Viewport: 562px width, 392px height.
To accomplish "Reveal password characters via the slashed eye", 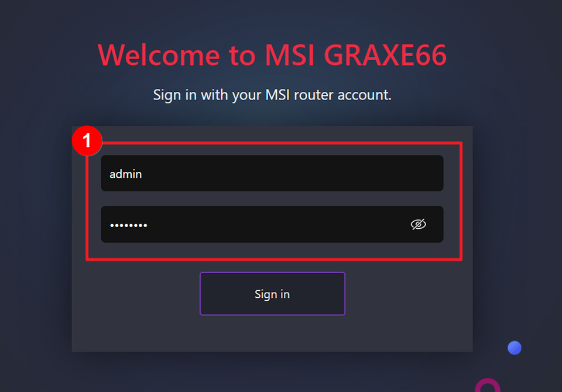I will coord(418,224).
